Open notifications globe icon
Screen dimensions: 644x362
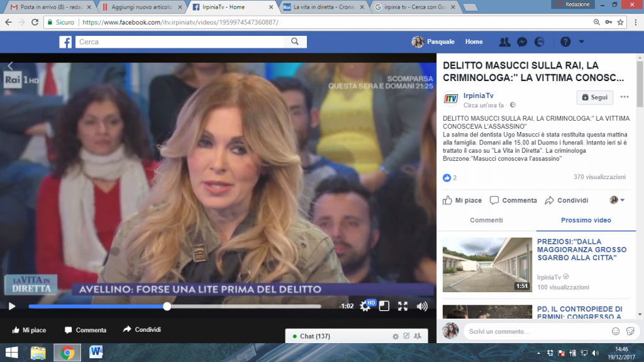point(539,42)
